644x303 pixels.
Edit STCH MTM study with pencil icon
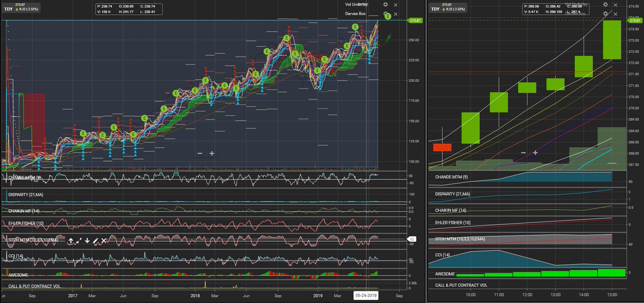point(95,241)
